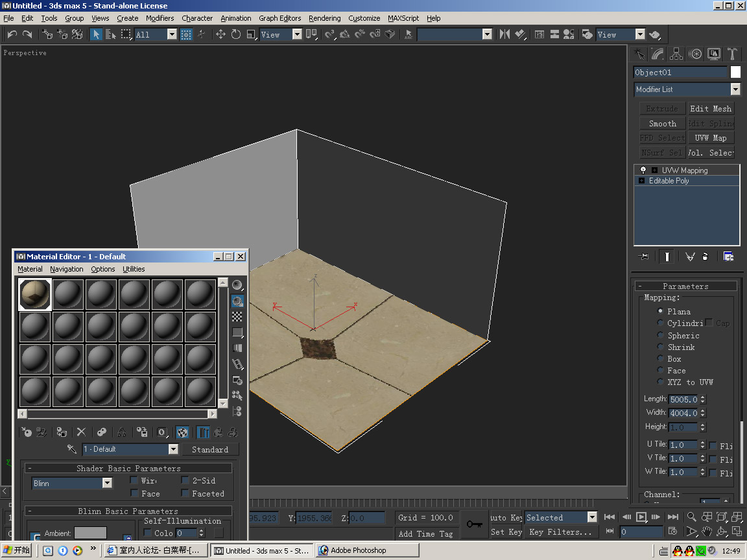Click Mirror Selected Objects tool
Image resolution: width=747 pixels, height=560 pixels.
point(504,34)
